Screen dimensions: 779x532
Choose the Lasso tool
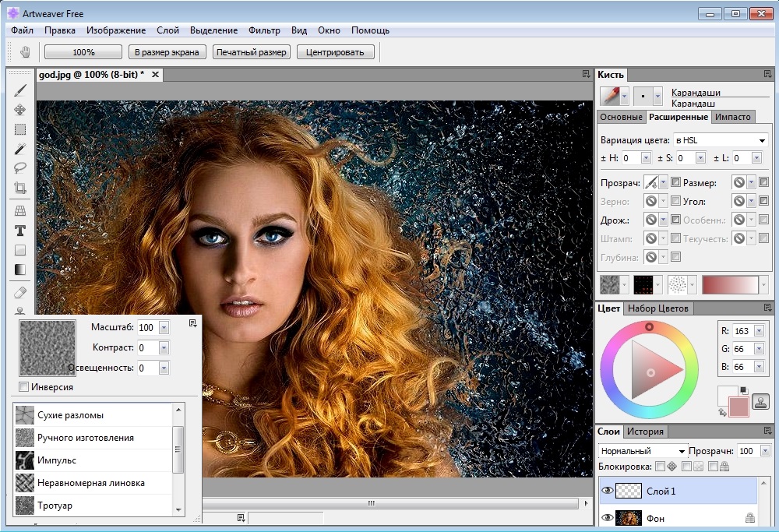point(20,168)
